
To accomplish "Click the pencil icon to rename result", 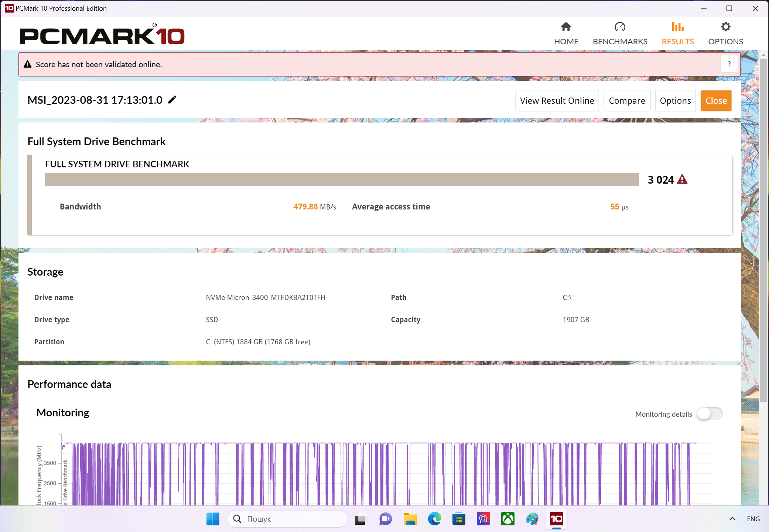I will [172, 100].
